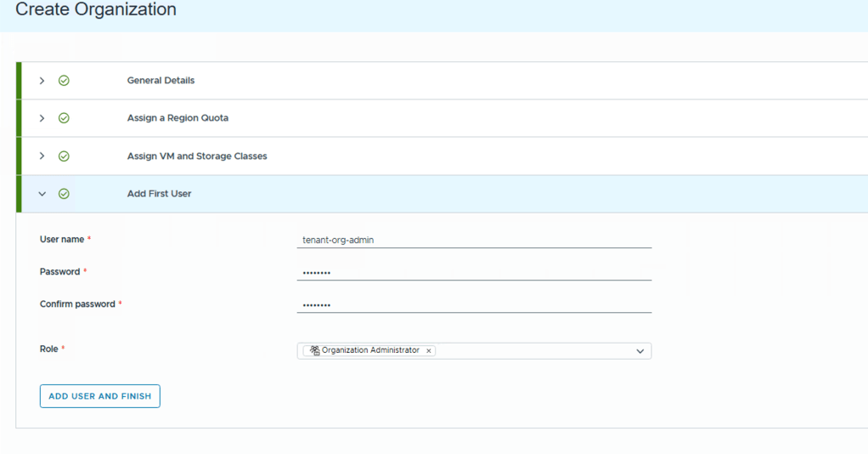This screenshot has width=868, height=454.
Task: Focus the Password input field
Action: click(474, 272)
